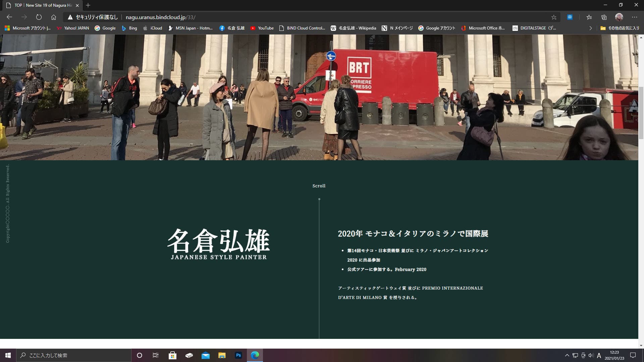Open the user profile avatar
Viewport: 644px width, 362px height.
coord(619,17)
